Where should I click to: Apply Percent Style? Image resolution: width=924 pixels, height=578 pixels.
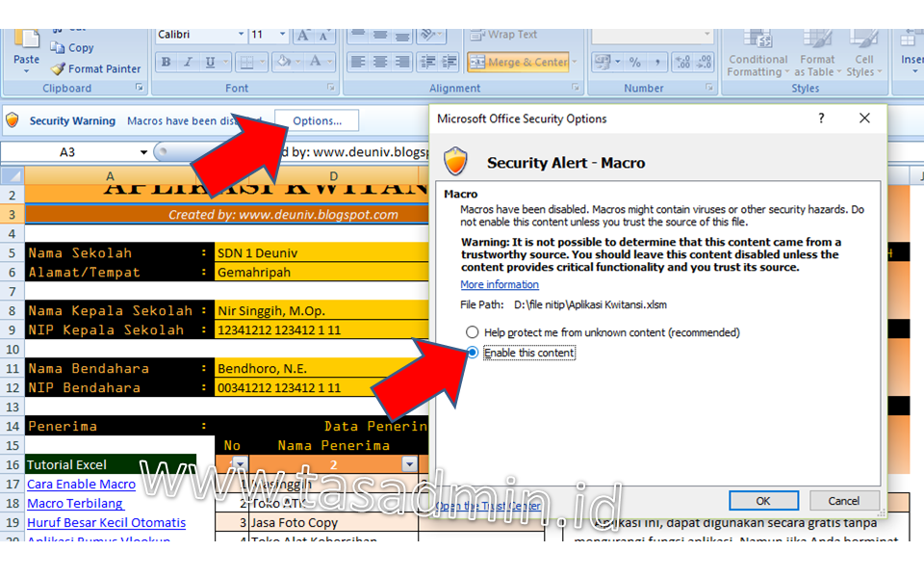pos(634,62)
